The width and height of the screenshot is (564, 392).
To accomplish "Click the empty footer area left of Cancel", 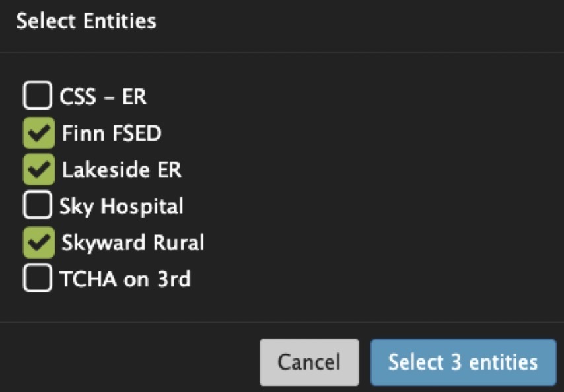I will 132,360.
